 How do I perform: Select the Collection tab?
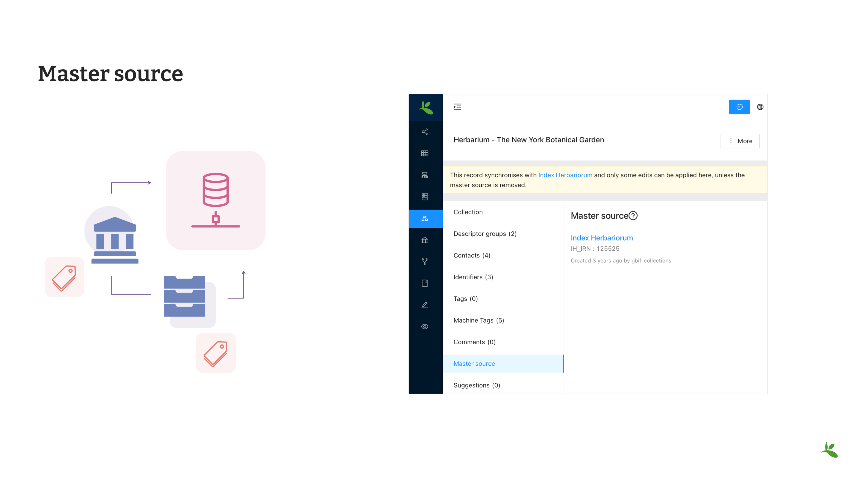pos(468,212)
